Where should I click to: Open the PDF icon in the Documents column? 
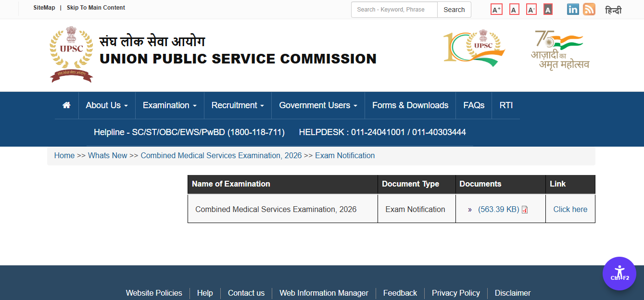(x=525, y=209)
